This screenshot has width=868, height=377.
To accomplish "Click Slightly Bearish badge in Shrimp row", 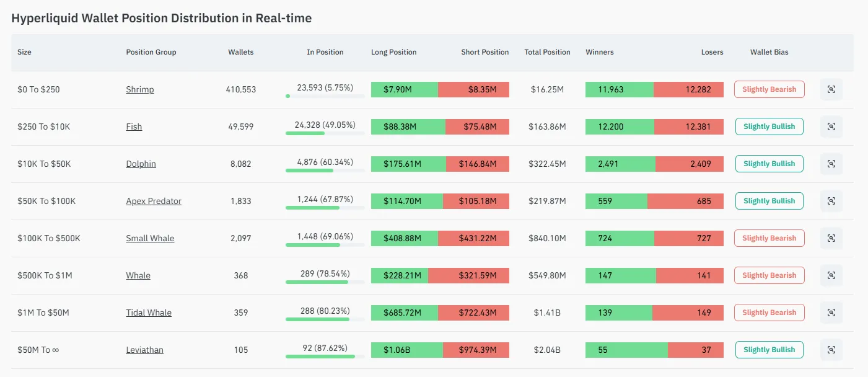I will click(x=769, y=89).
